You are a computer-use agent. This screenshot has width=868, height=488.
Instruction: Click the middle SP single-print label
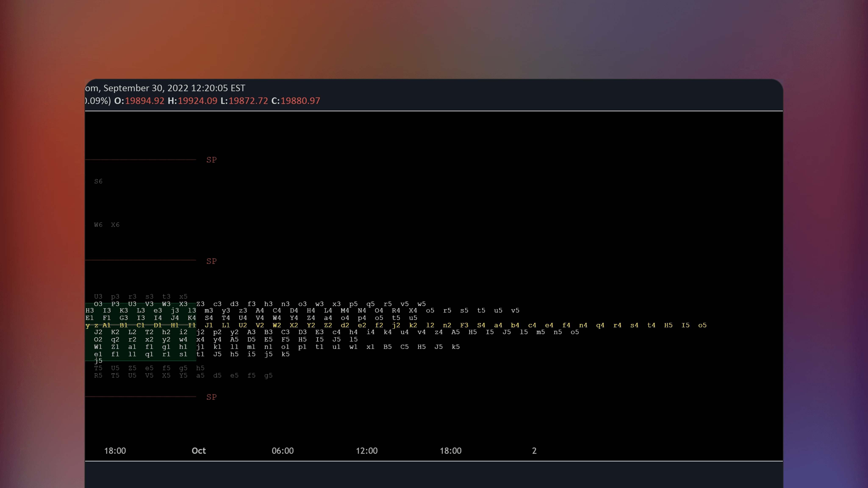[x=211, y=261]
